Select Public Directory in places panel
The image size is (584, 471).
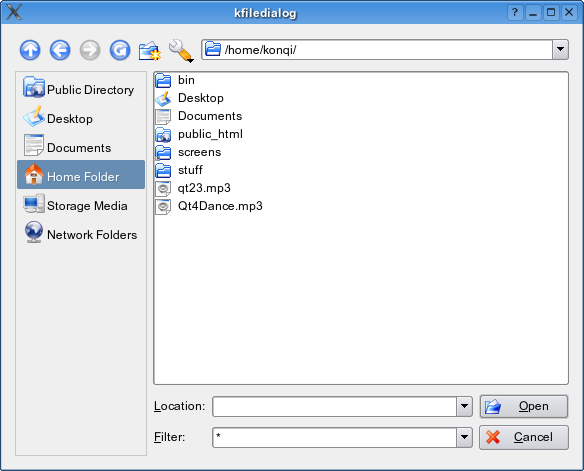click(x=81, y=89)
